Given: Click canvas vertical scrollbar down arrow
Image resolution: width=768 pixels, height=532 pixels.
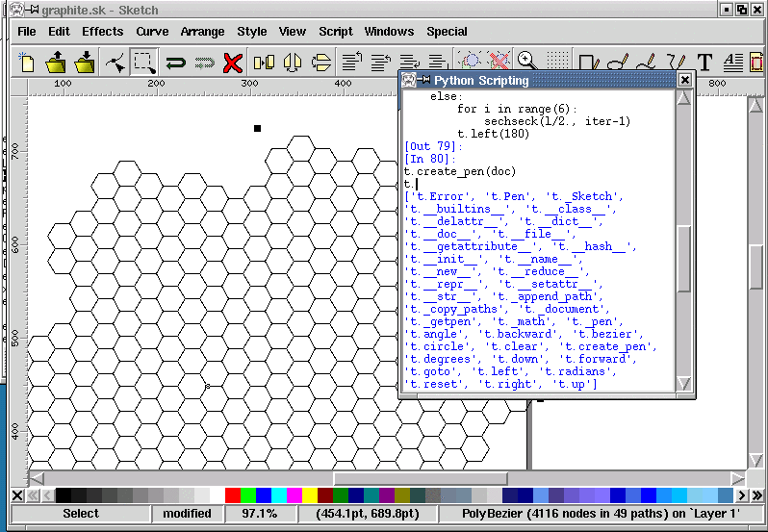Looking at the screenshot, I should click(x=755, y=461).
